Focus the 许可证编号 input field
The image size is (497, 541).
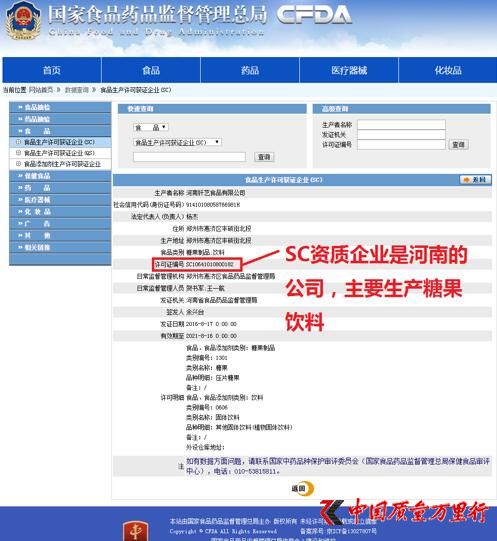coord(401,145)
